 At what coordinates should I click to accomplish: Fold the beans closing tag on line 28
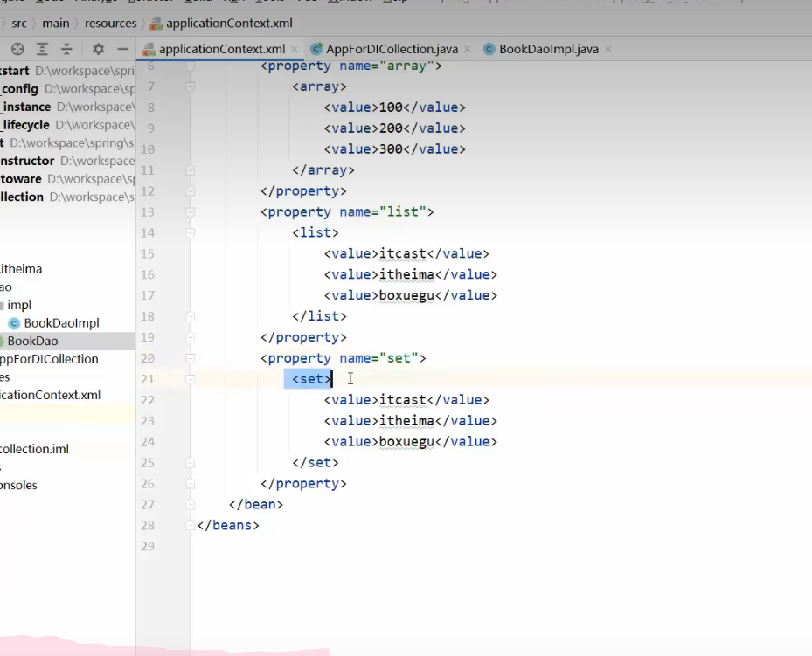click(x=191, y=526)
